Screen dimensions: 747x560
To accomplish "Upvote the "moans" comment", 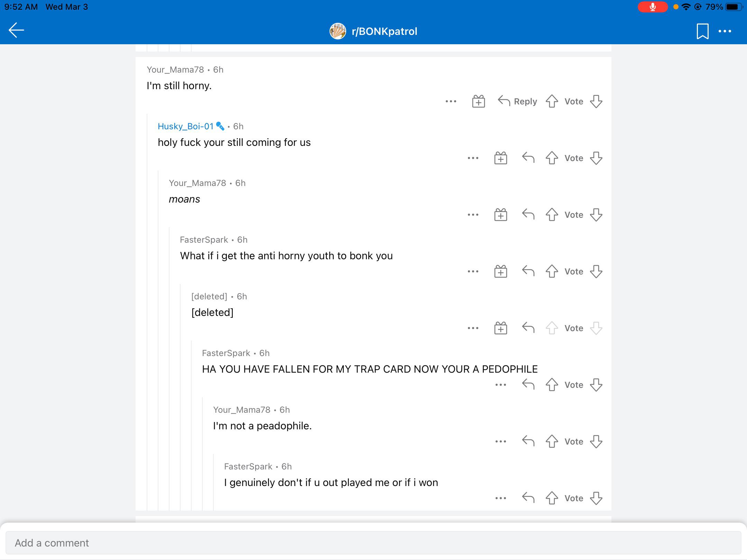I will click(552, 215).
